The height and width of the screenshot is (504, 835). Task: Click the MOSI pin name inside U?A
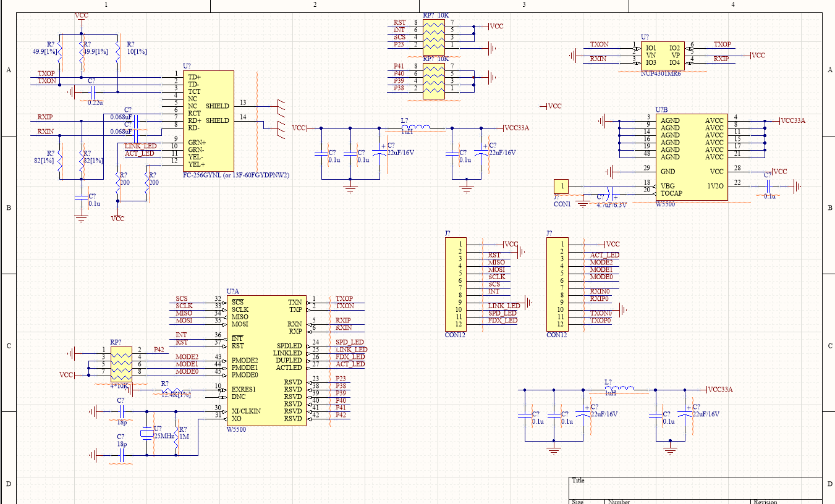click(x=240, y=324)
